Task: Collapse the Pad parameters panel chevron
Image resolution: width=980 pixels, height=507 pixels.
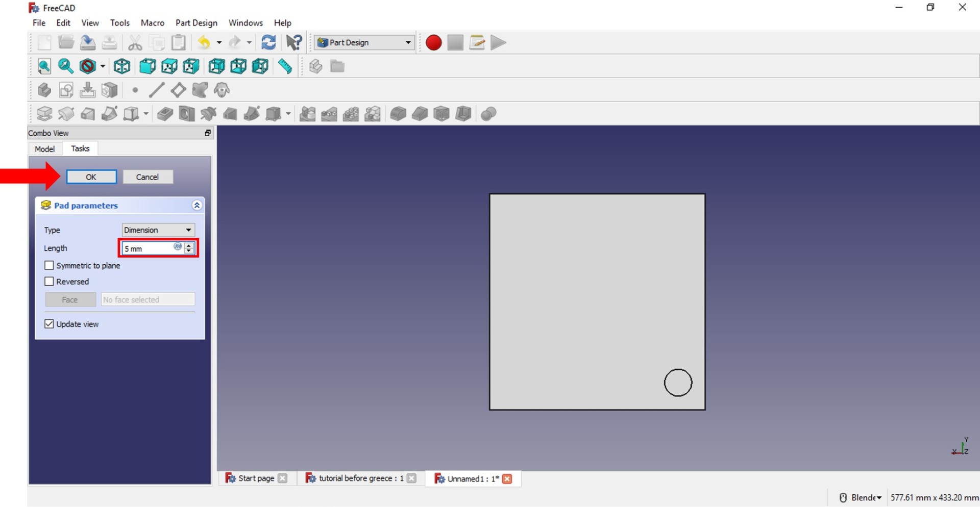Action: [197, 205]
